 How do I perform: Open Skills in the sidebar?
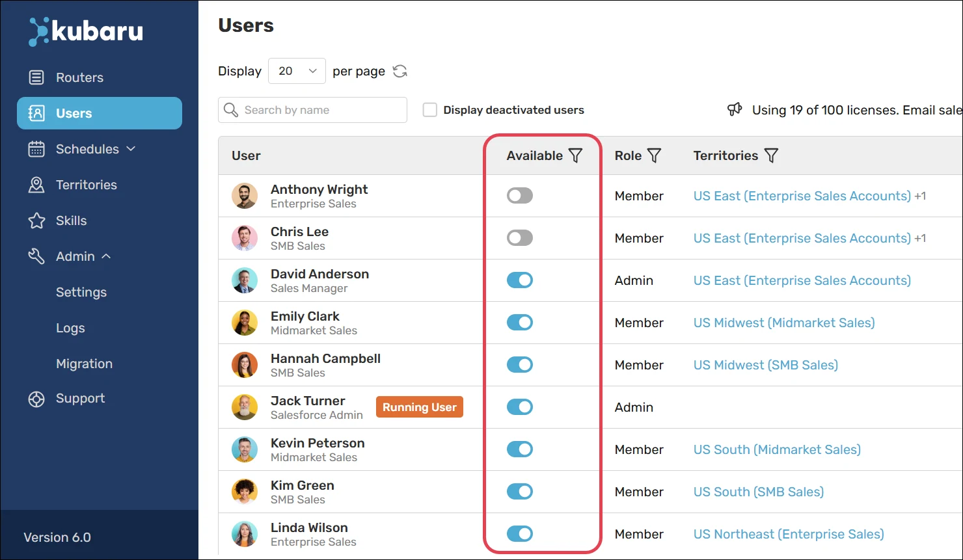[x=100, y=220]
